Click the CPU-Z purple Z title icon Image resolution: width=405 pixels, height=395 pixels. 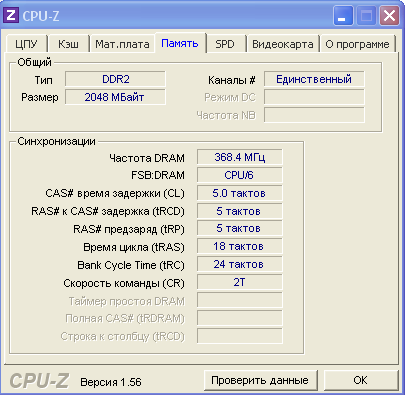(x=11, y=15)
